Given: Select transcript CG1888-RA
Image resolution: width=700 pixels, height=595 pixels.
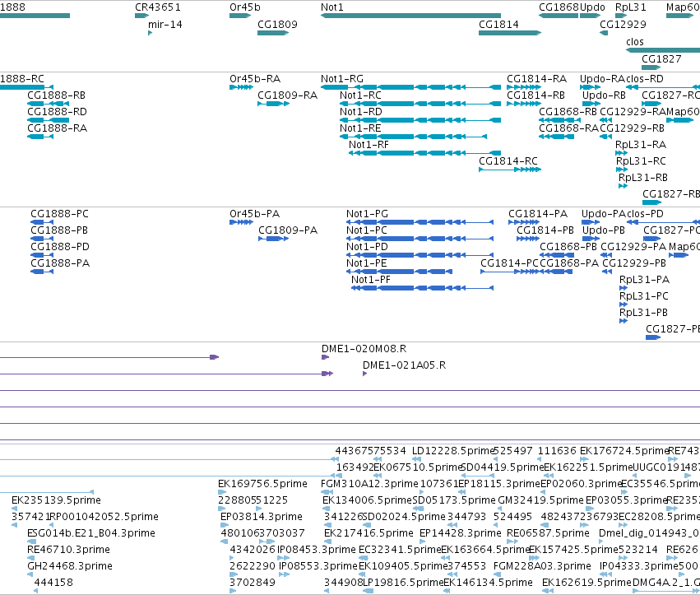Looking at the screenshot, I should tap(40, 137).
